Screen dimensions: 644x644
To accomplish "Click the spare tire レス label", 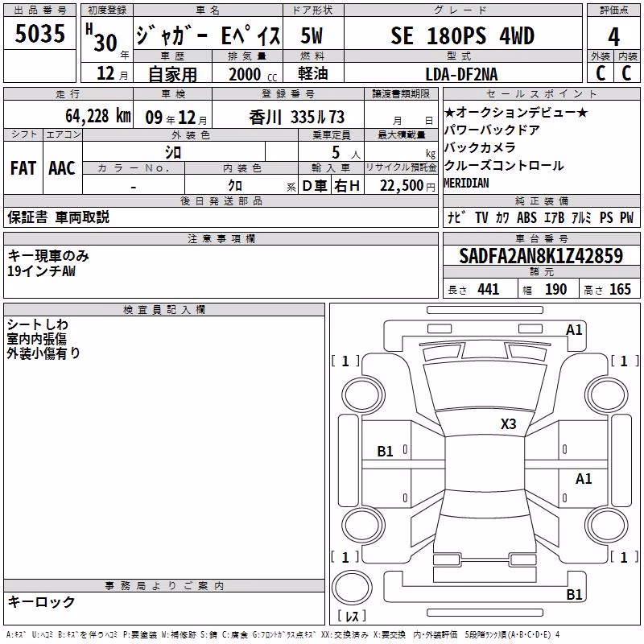I will pyautogui.click(x=352, y=615).
